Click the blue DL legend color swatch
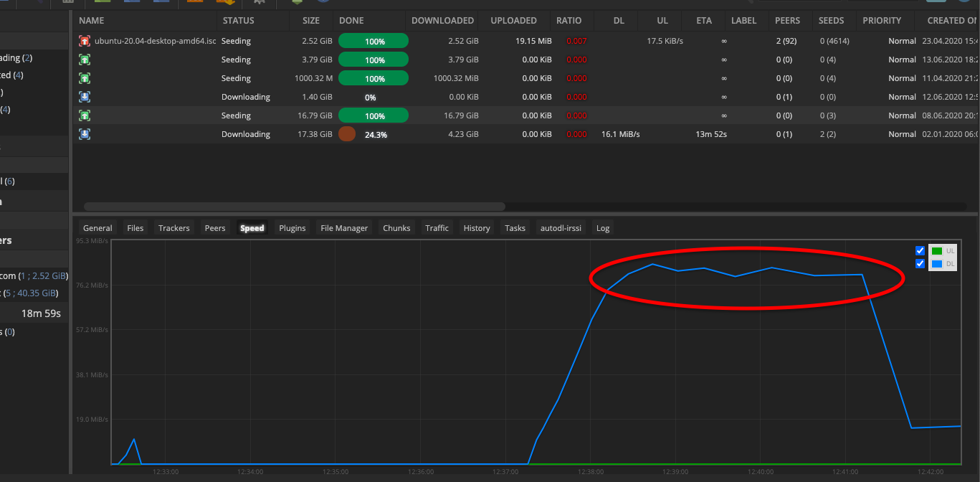The image size is (980, 482). coord(936,264)
